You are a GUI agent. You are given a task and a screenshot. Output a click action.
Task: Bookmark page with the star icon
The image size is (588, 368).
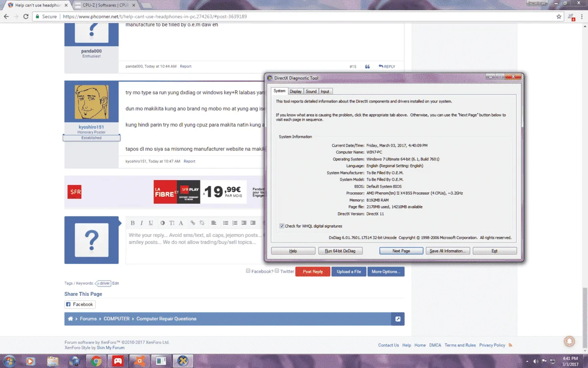click(x=559, y=16)
